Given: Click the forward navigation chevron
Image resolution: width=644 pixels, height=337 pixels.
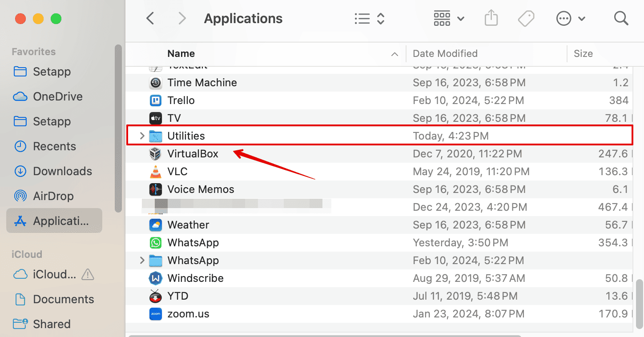Looking at the screenshot, I should coord(181,19).
